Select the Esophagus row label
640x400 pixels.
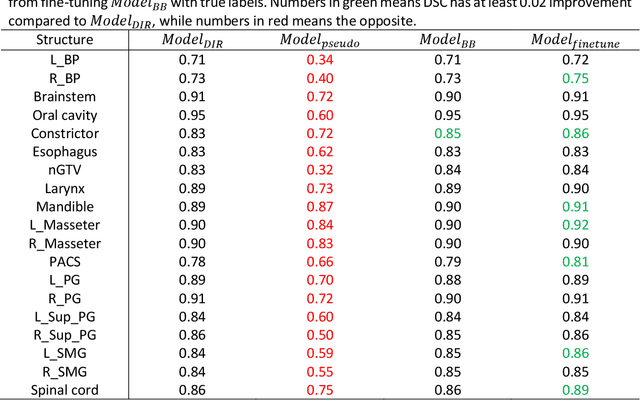64,150
